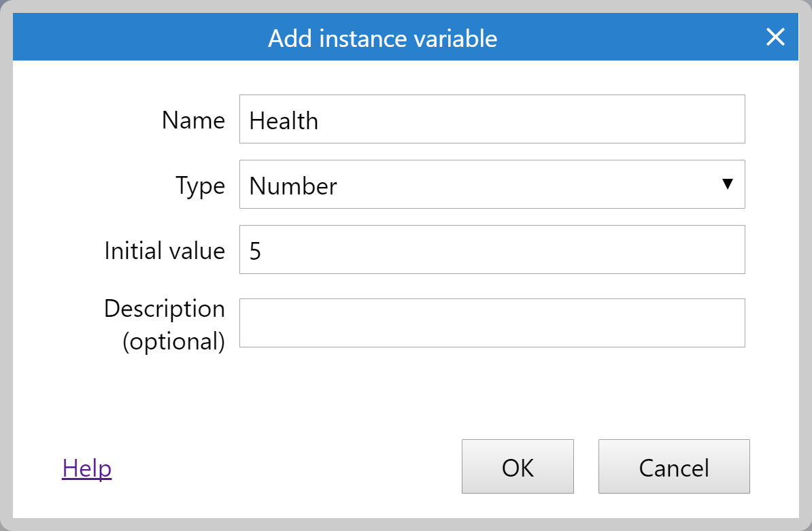The image size is (812, 531).
Task: Cancel adding the instance variable
Action: (x=673, y=467)
